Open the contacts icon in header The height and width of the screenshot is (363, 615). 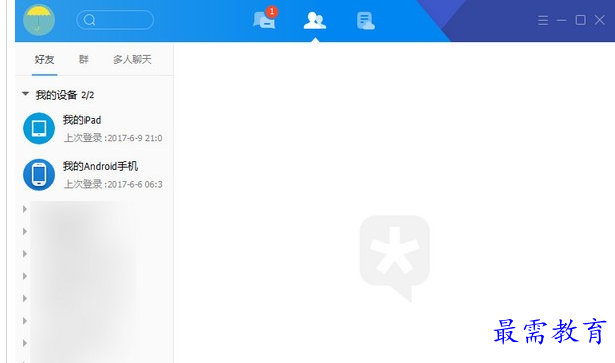pyautogui.click(x=315, y=20)
